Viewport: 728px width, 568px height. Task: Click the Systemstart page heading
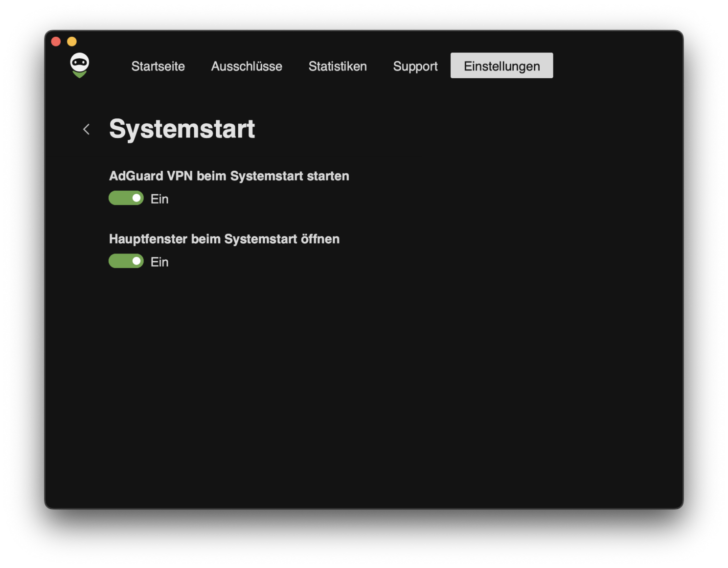pyautogui.click(x=182, y=128)
